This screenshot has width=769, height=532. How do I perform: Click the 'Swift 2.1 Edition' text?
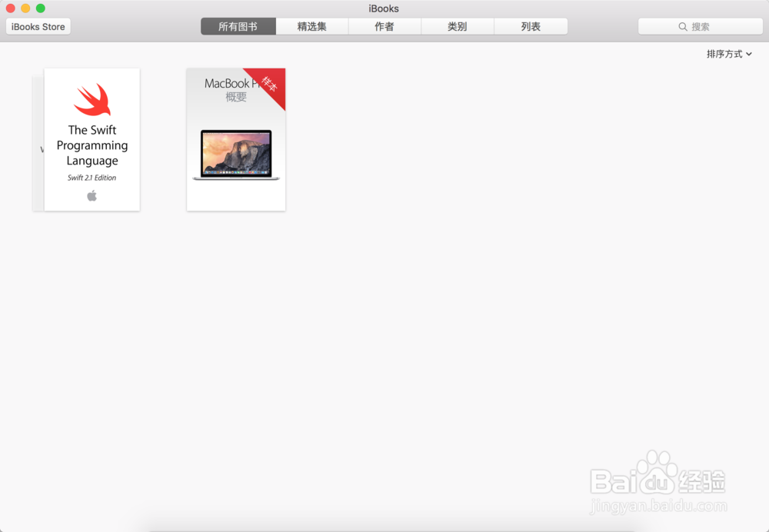[x=92, y=178]
